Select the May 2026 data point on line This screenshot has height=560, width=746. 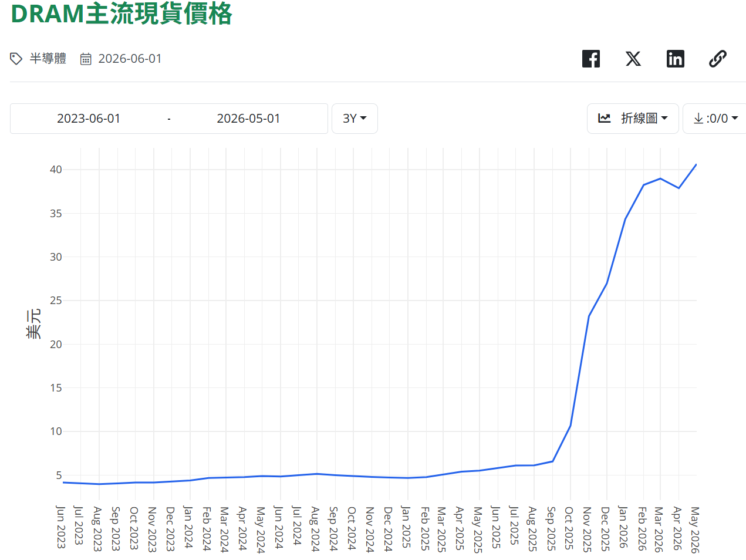coord(696,164)
